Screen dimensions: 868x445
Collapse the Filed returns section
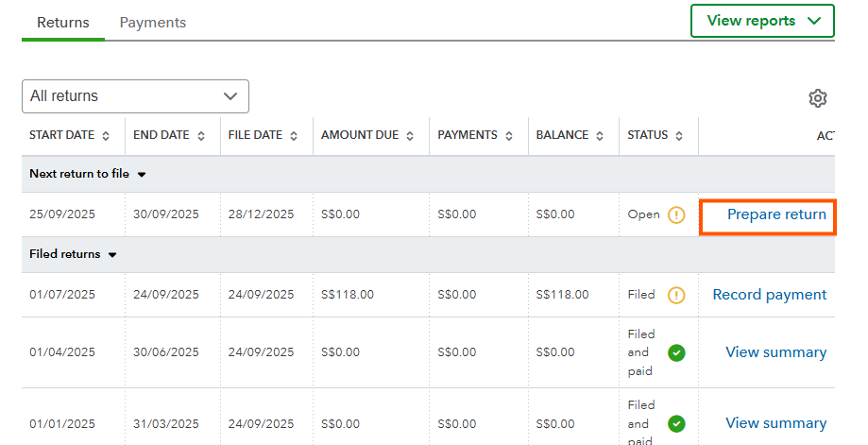(112, 255)
